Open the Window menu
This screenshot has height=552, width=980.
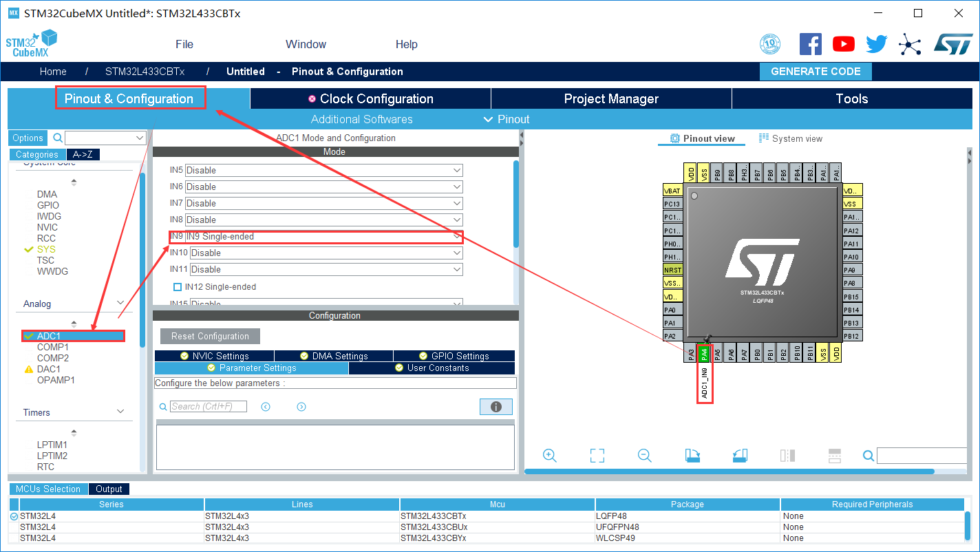(306, 43)
